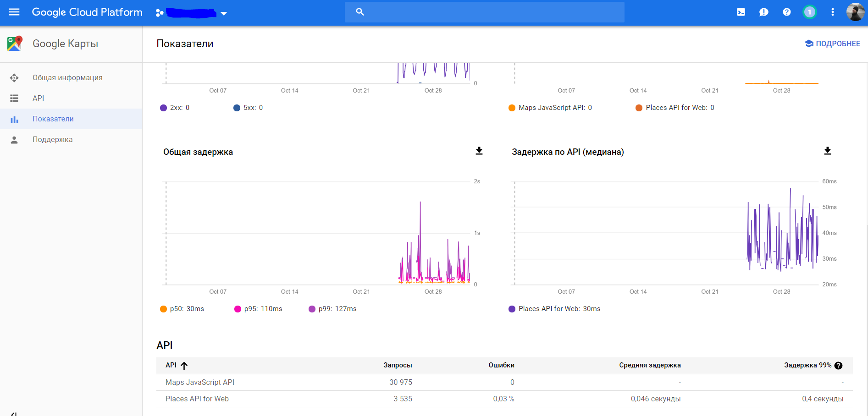Toggle the 2xx legend series
Screen dimensions: 868x416
(x=175, y=108)
